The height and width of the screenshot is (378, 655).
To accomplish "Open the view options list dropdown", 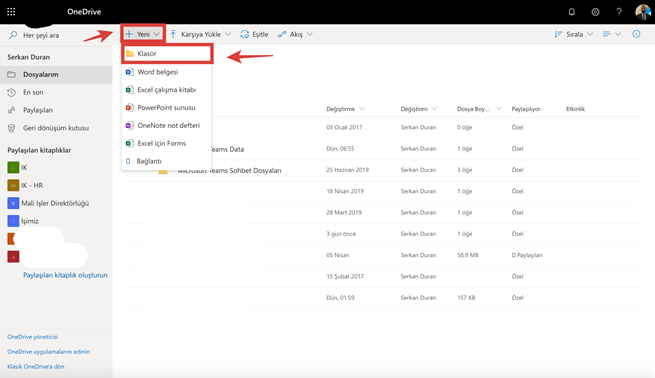I will tap(612, 34).
